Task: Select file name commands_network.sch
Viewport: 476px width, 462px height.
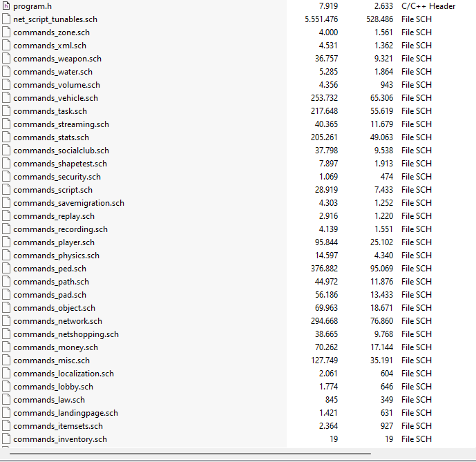Action: (57, 321)
